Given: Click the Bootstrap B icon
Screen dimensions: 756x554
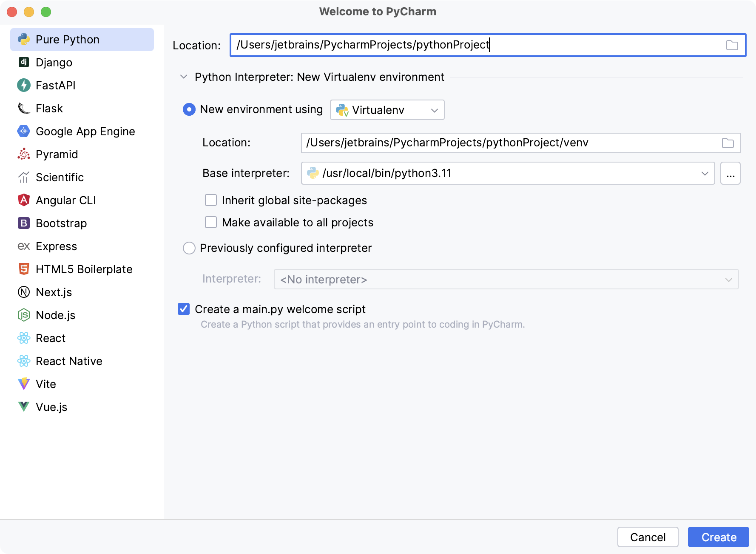Looking at the screenshot, I should pyautogui.click(x=24, y=223).
